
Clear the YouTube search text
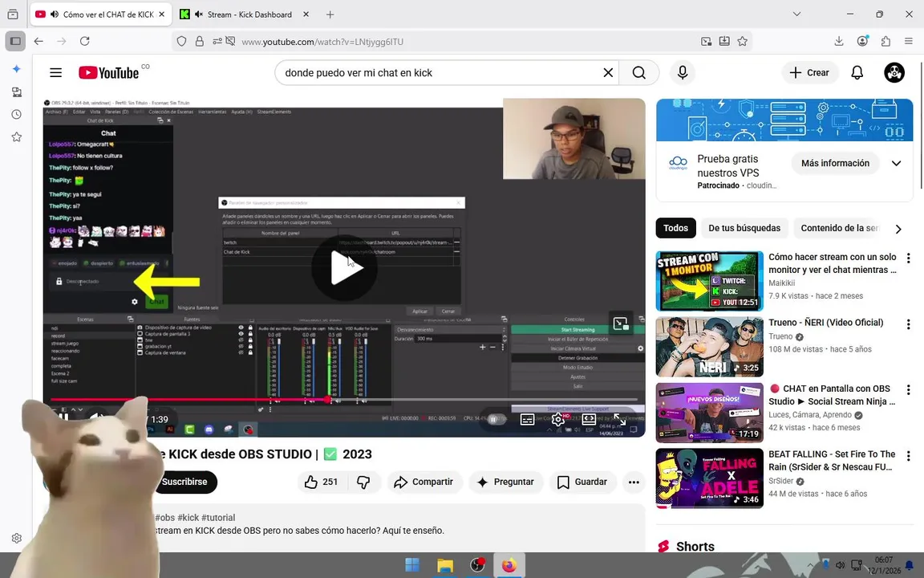608,72
